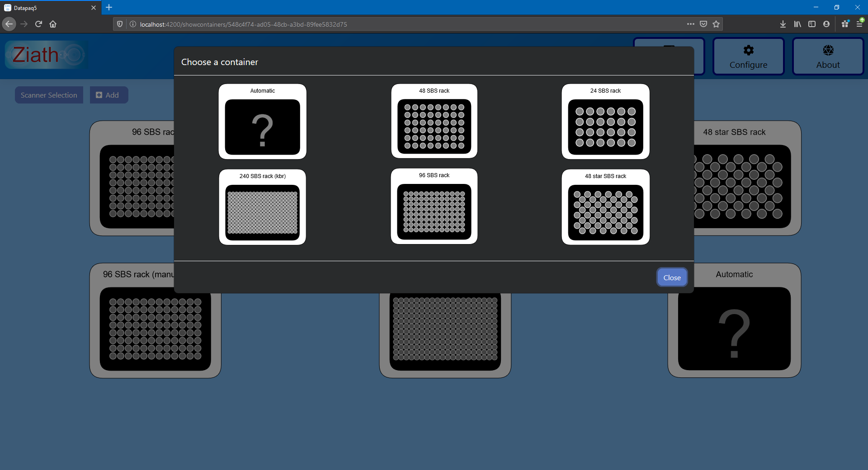The width and height of the screenshot is (868, 470).
Task: Choose the Automatic container in the dialog
Action: point(262,122)
